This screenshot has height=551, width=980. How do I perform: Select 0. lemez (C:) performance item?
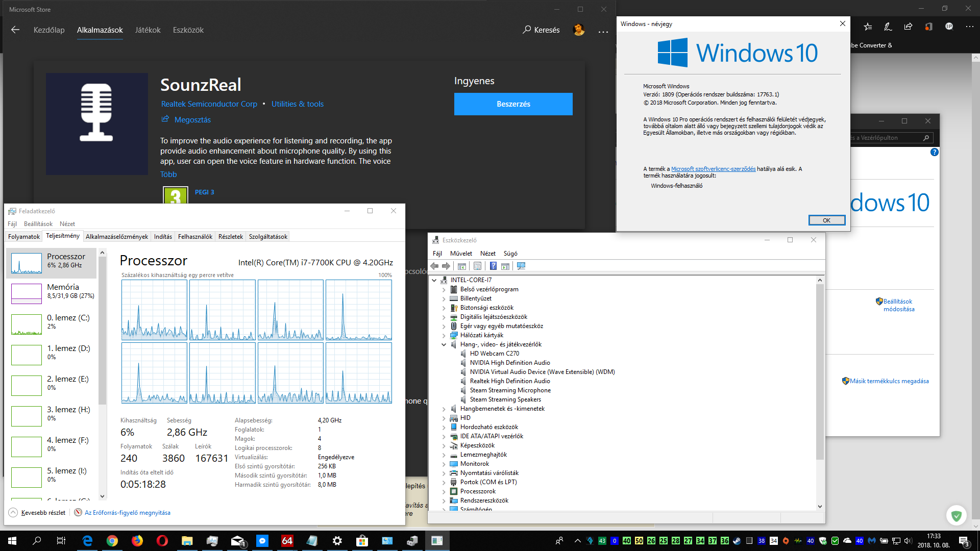51,323
